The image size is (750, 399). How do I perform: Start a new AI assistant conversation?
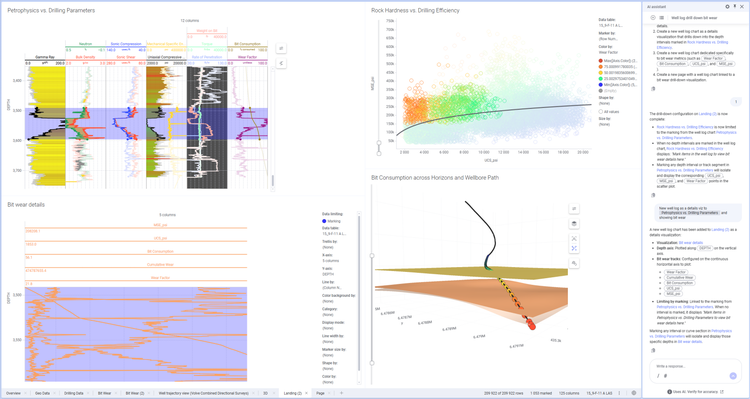(x=653, y=18)
